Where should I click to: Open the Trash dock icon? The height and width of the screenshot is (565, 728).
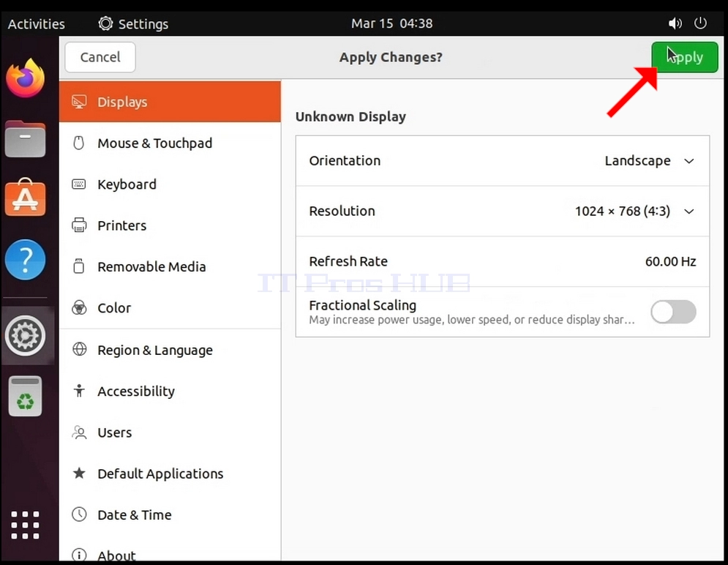pos(26,396)
